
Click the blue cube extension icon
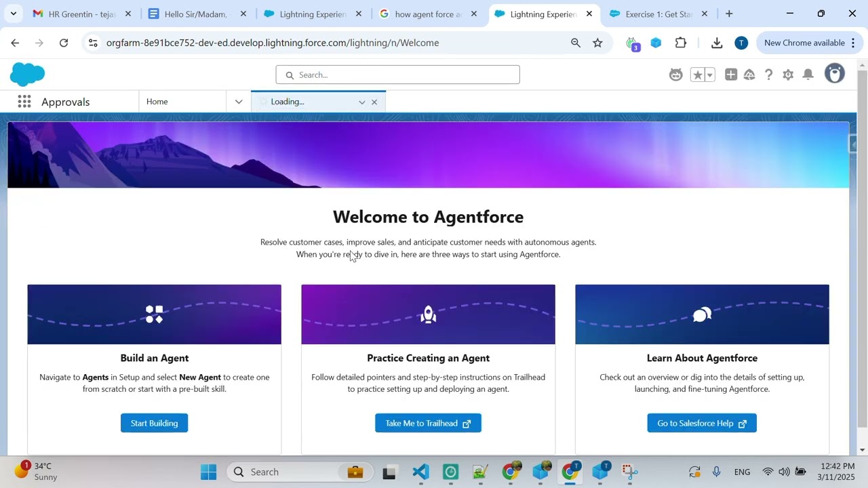point(656,43)
